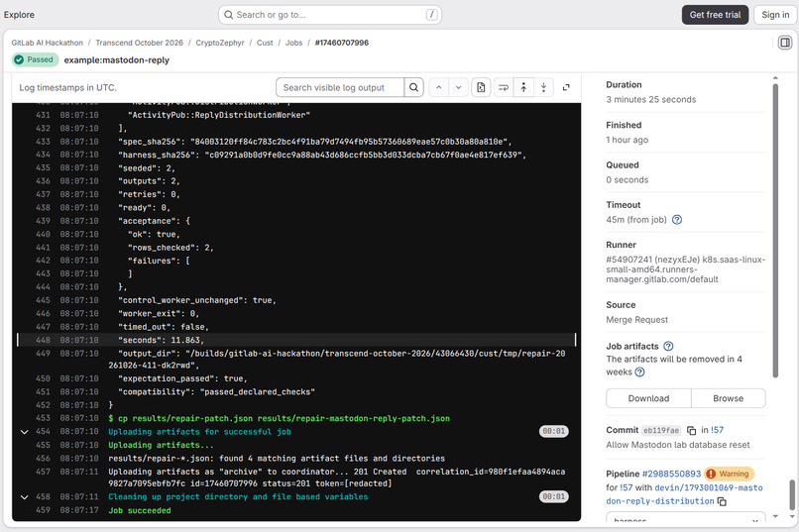Toggle the right sidebar panel icon

coord(785,43)
